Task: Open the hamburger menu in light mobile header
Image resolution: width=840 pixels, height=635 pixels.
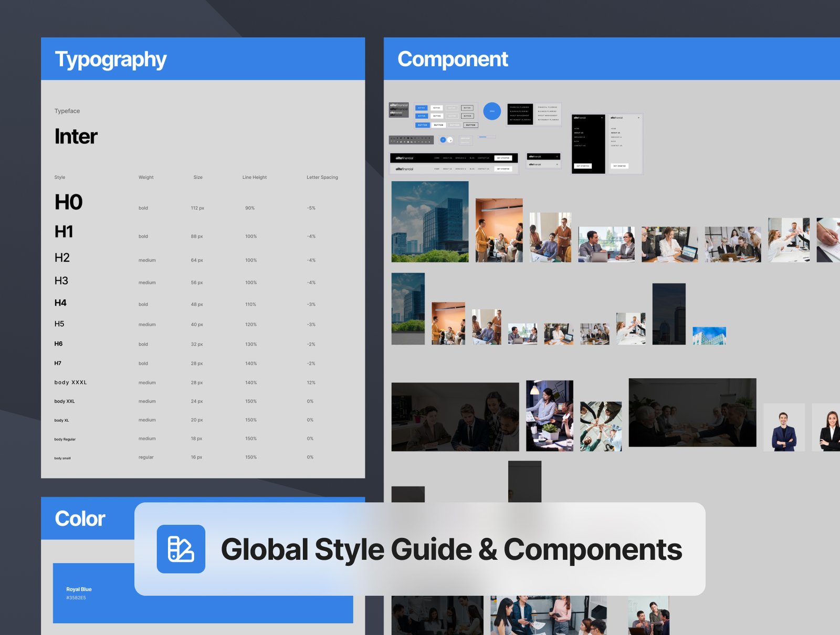Action: click(557, 164)
